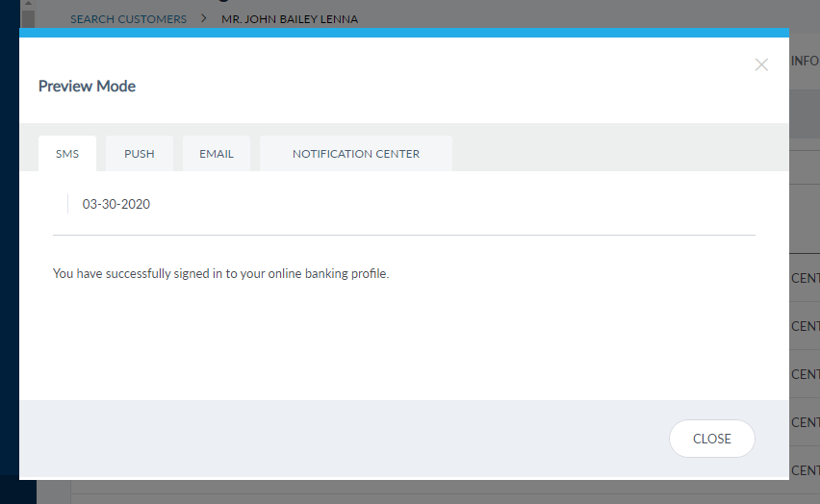
Task: Go to the SEARCH CUSTOMERS breadcrumb link
Action: (x=128, y=19)
